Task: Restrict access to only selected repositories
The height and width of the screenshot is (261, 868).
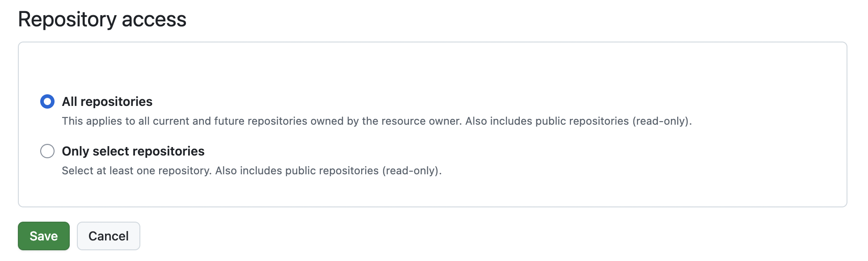Action: coord(47,151)
